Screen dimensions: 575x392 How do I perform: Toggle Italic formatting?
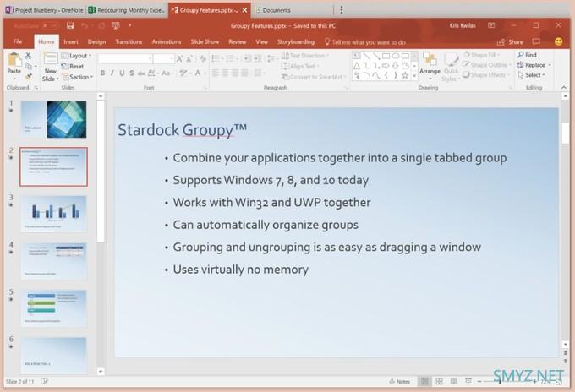[112, 73]
